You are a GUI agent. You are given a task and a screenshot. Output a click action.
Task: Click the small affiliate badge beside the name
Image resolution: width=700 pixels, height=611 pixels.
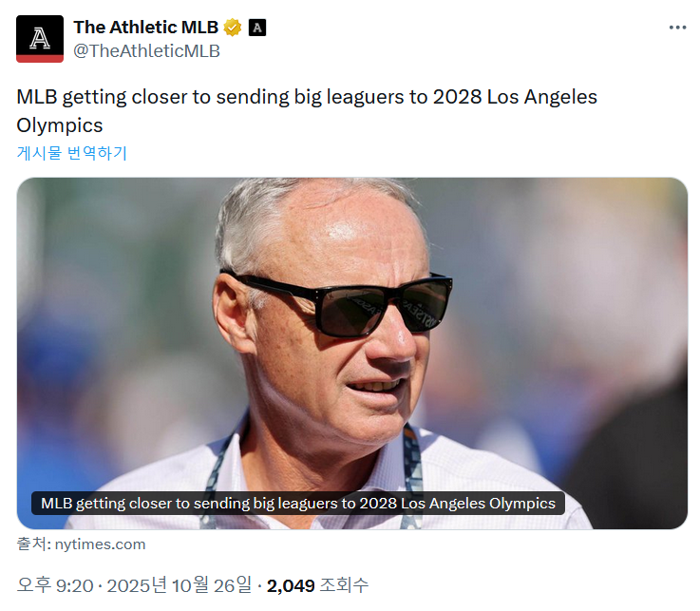tap(256, 28)
